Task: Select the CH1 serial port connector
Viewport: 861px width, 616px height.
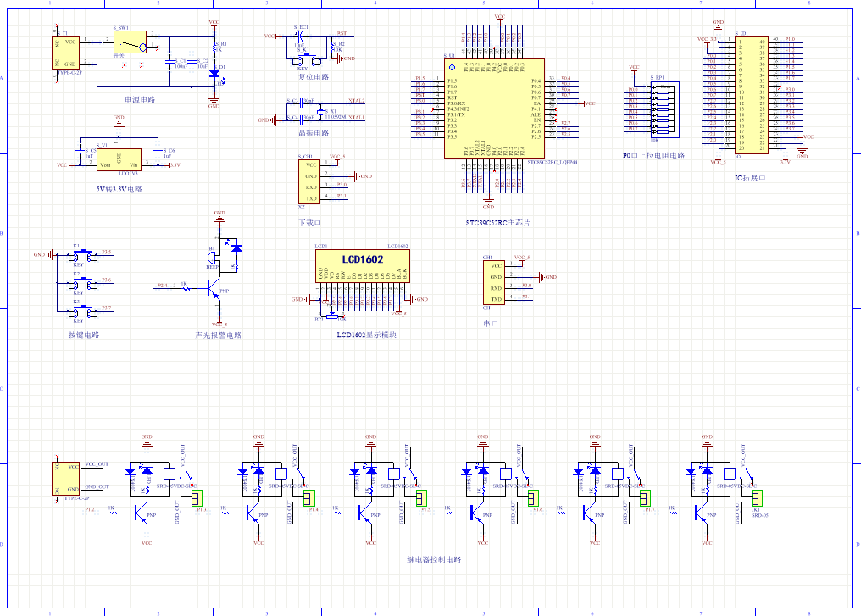Action: 495,282
